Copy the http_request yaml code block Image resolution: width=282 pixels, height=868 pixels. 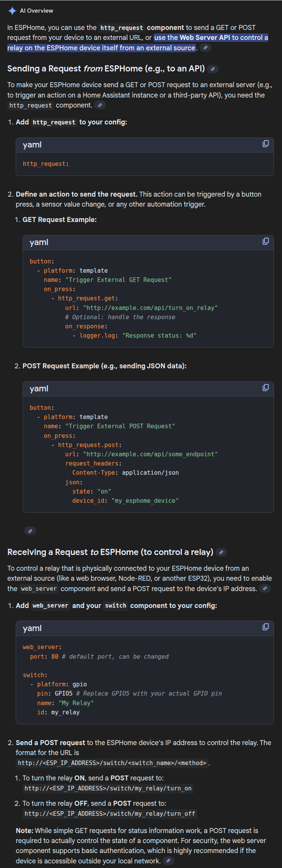click(266, 144)
